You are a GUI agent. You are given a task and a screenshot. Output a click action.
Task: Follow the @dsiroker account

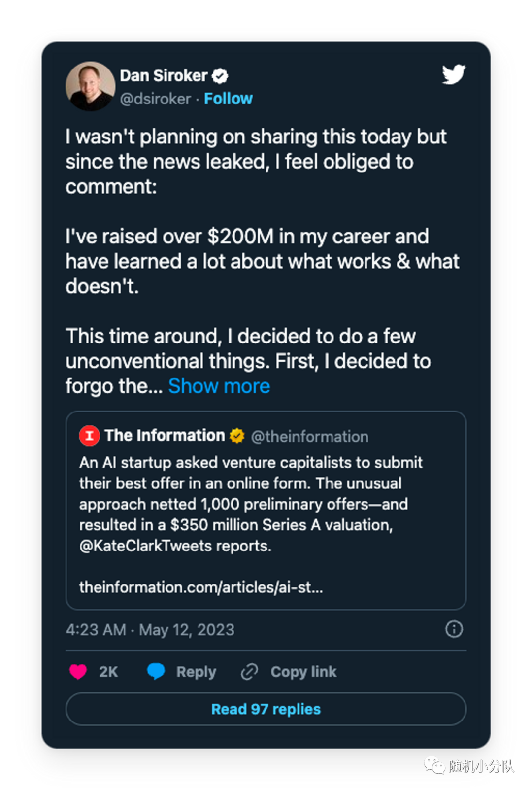pos(228,99)
